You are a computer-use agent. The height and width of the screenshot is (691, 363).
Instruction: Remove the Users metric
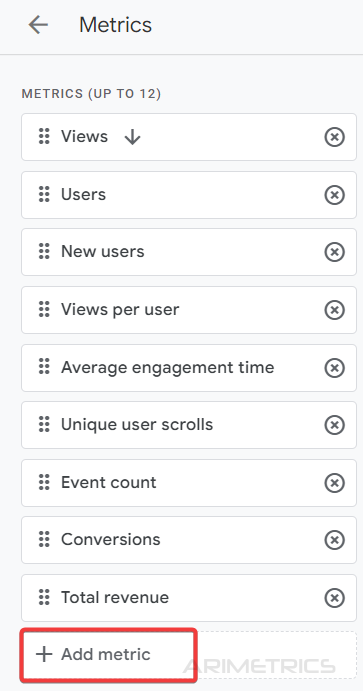coord(334,195)
